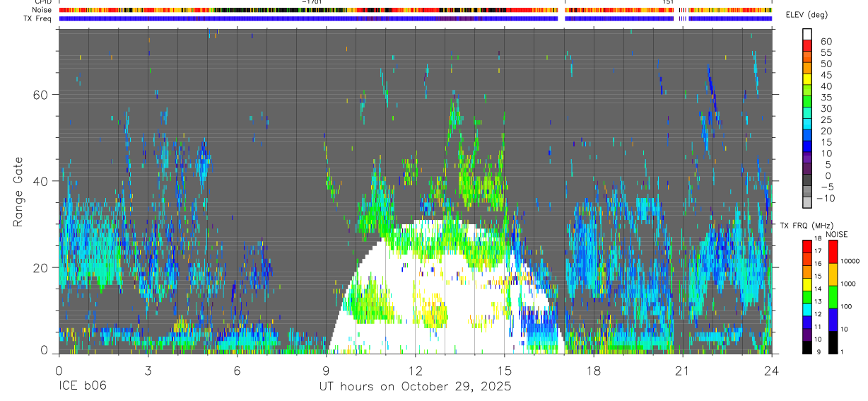Click the NOISE legend title
This screenshot has width=868, height=401.
[x=838, y=234]
